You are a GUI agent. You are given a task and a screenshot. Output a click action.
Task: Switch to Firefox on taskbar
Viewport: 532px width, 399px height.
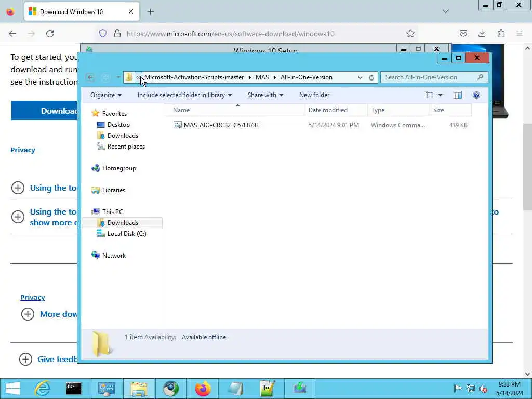click(x=203, y=389)
